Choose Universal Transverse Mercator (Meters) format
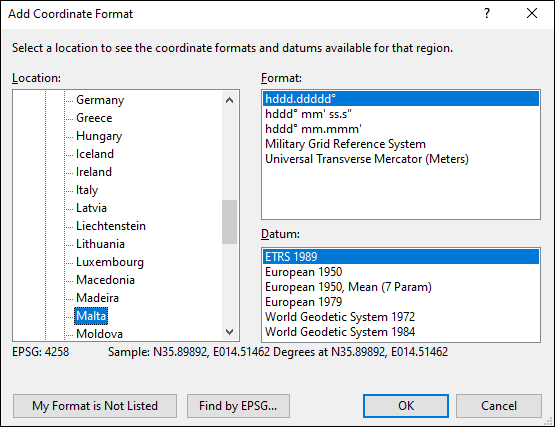Image resolution: width=555 pixels, height=427 pixels. pyautogui.click(x=401, y=159)
